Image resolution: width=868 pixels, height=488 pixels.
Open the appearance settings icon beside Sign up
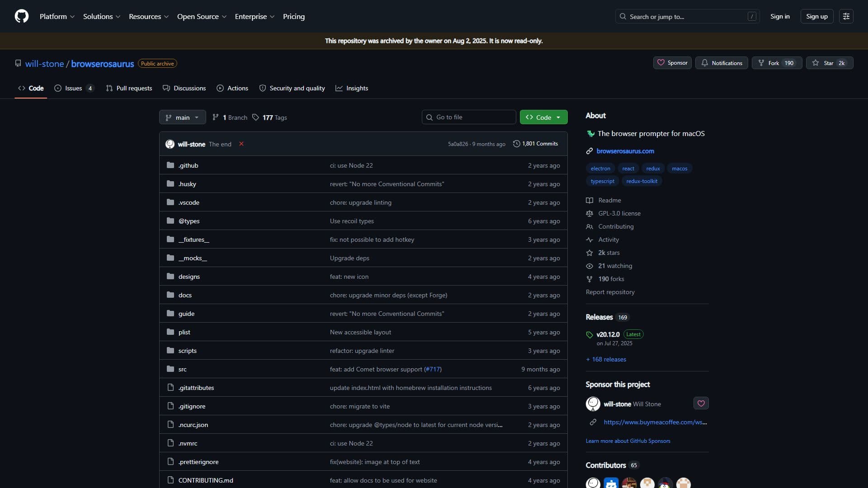click(x=846, y=16)
